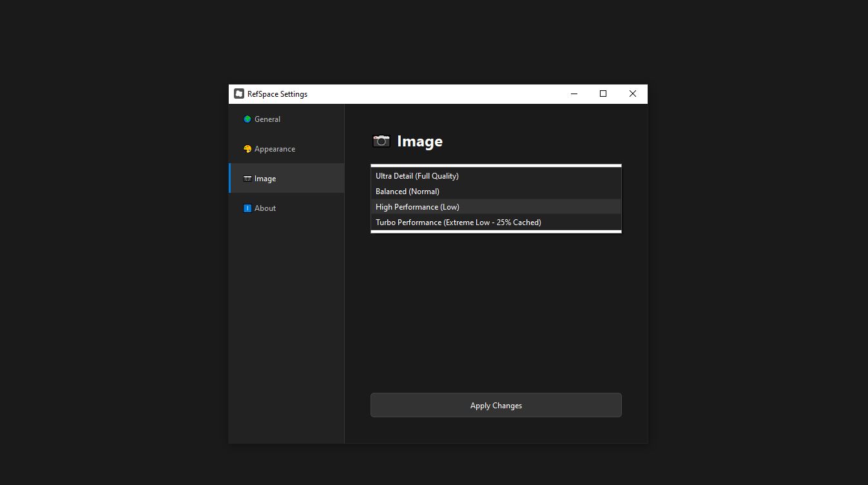The image size is (868, 485).
Task: Maximize the RefSpace Settings window
Action: pos(603,94)
